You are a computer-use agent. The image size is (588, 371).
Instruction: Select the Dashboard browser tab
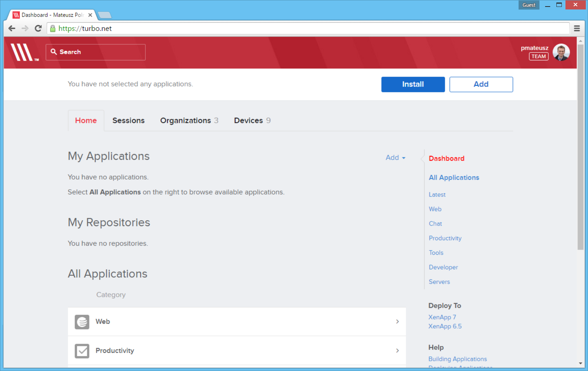click(x=53, y=15)
